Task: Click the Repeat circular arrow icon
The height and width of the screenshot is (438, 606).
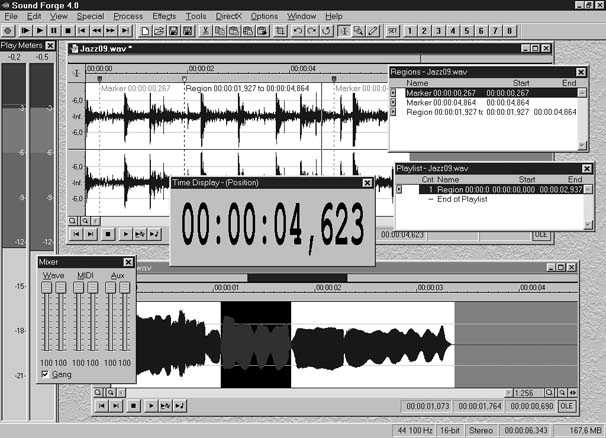Action: (x=327, y=31)
